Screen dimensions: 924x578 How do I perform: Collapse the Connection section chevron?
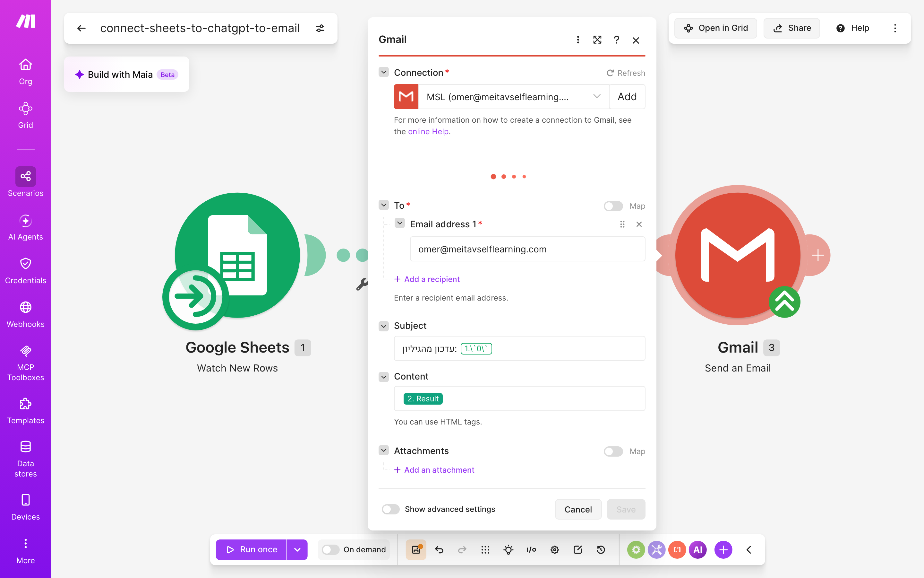point(384,72)
